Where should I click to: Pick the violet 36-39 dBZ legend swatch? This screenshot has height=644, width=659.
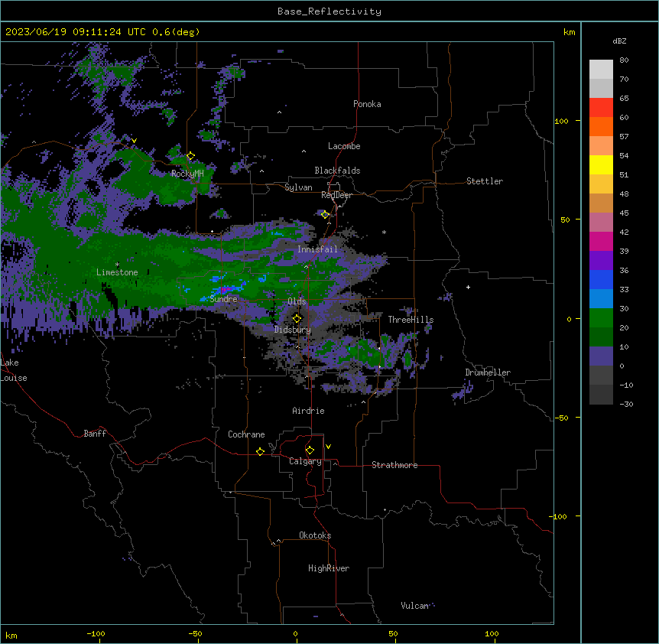pyautogui.click(x=601, y=261)
